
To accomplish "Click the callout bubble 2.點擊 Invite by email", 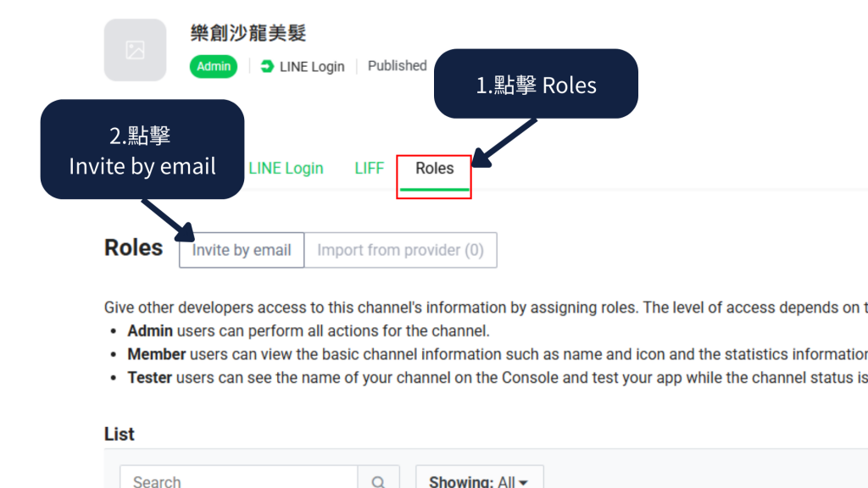I will tap(142, 150).
